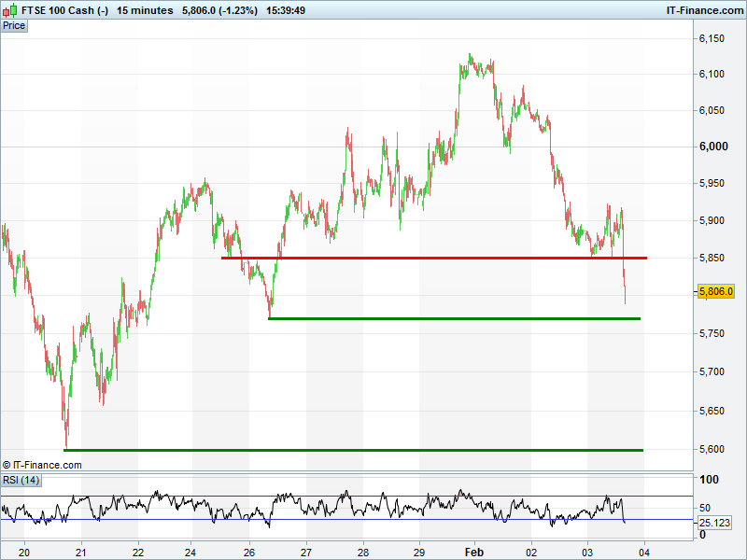Open the 15 minutes timeframe selector
Viewport: 747px width, 560px height.
145,10
